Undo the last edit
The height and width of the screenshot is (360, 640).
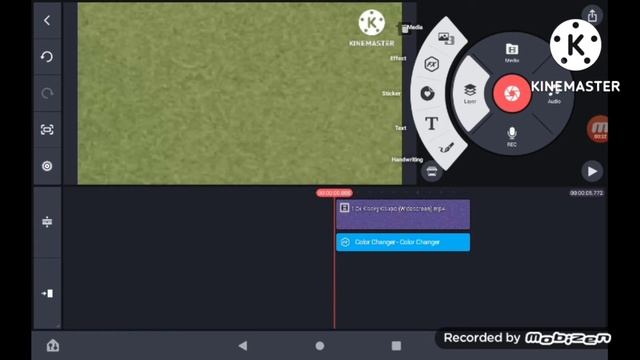pos(47,57)
